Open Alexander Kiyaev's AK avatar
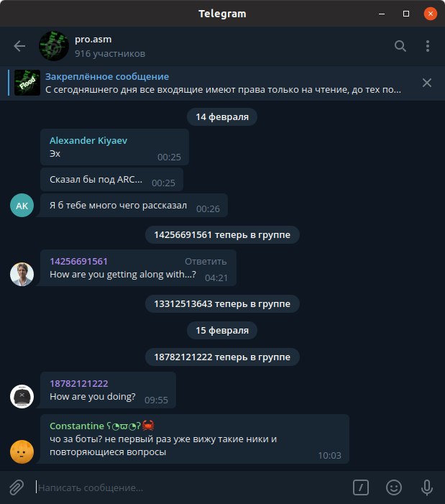Image resolution: width=445 pixels, height=504 pixels. point(22,206)
